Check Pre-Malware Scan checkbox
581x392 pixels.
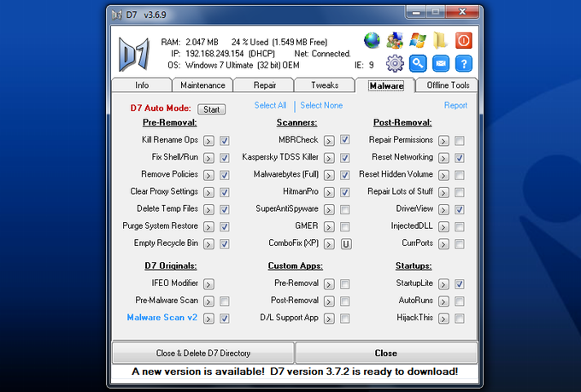pos(224,301)
